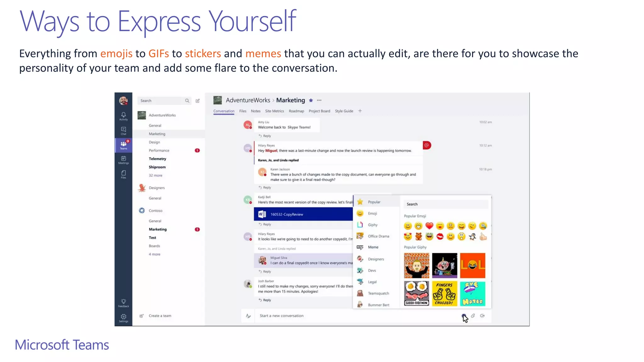
Task: Select the Teams icon in the sidebar
Action: 123,145
